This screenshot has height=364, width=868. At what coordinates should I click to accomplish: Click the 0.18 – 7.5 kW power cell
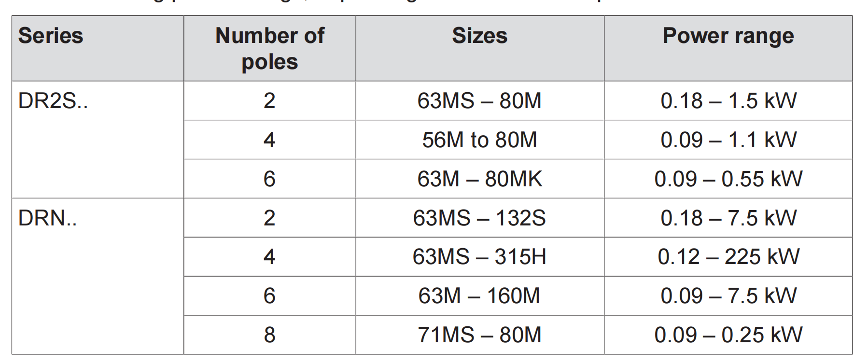728,218
